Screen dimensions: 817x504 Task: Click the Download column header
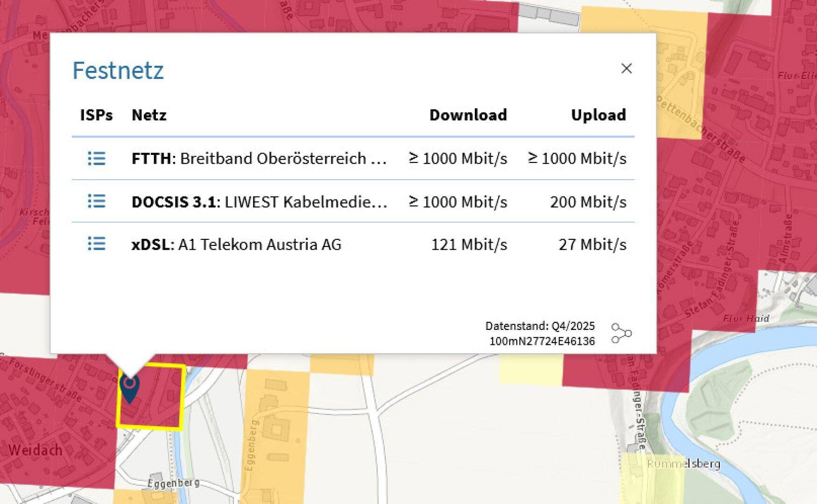pos(468,115)
